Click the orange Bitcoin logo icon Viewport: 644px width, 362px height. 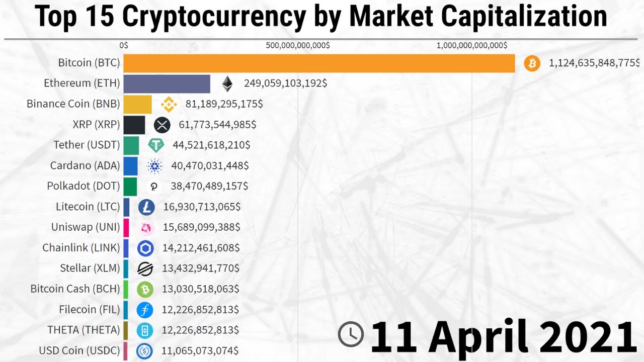pyautogui.click(x=532, y=63)
